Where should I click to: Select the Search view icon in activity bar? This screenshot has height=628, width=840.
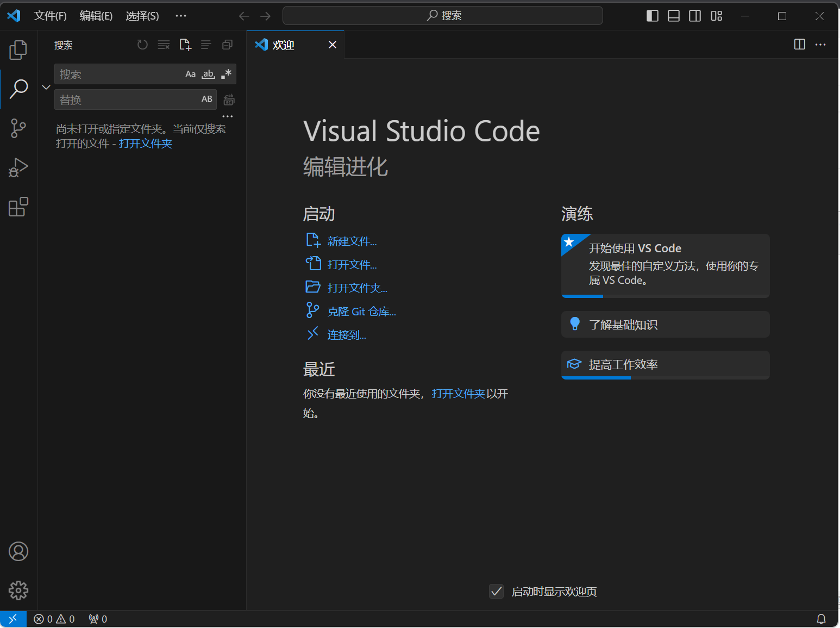click(18, 89)
